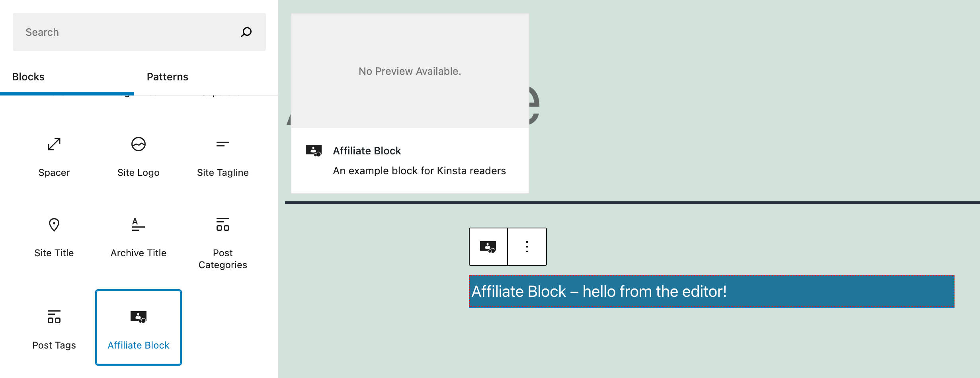Screen dimensions: 980x378
Task: Click the preview card's Affiliate Block icon
Action: click(x=313, y=151)
